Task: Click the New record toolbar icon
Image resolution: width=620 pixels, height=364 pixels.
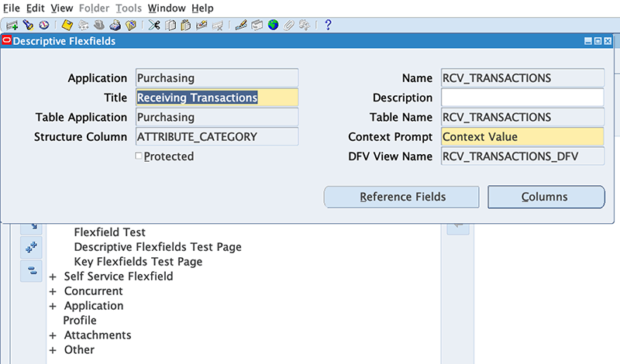Action: [12, 26]
